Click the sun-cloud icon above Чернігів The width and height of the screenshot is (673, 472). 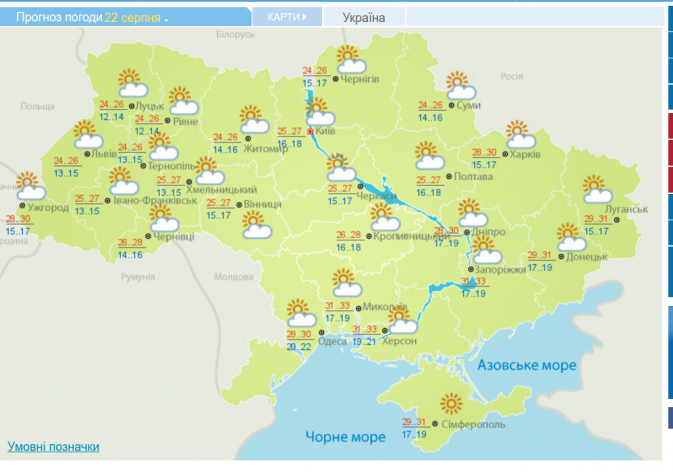click(347, 58)
